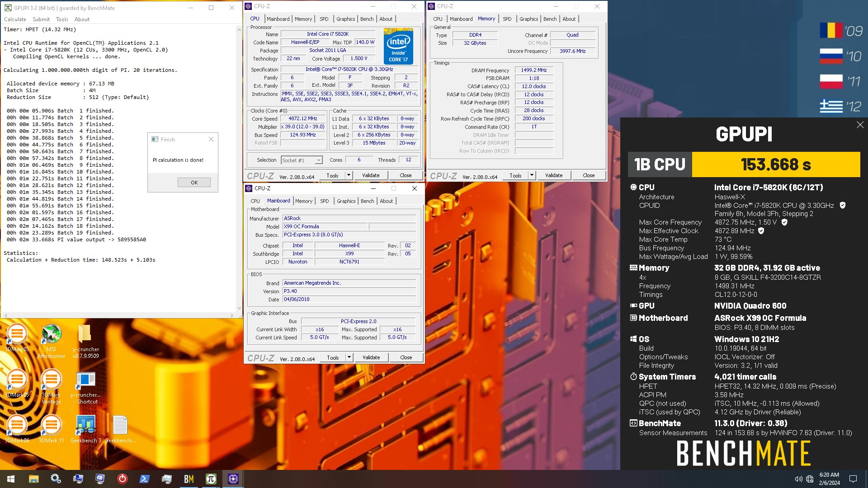Open the 3DMark 11 desktop shortcut
The width and height of the screenshot is (868, 488).
tap(51, 428)
